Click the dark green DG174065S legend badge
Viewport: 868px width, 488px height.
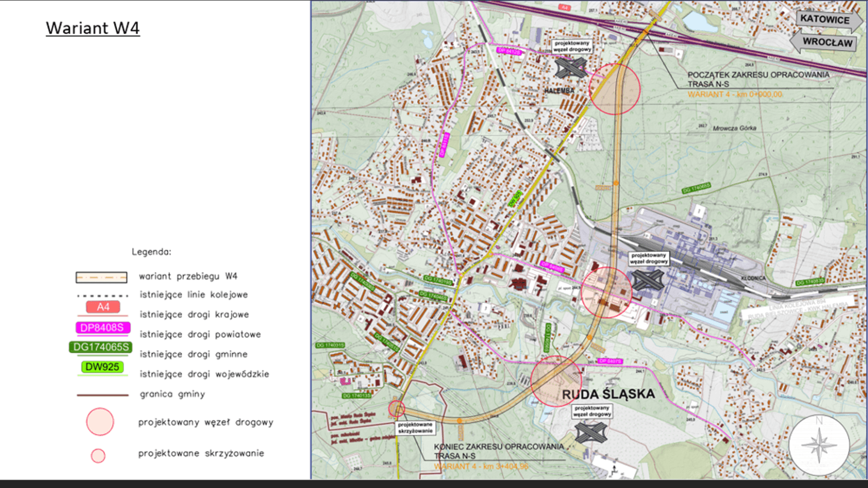point(102,348)
